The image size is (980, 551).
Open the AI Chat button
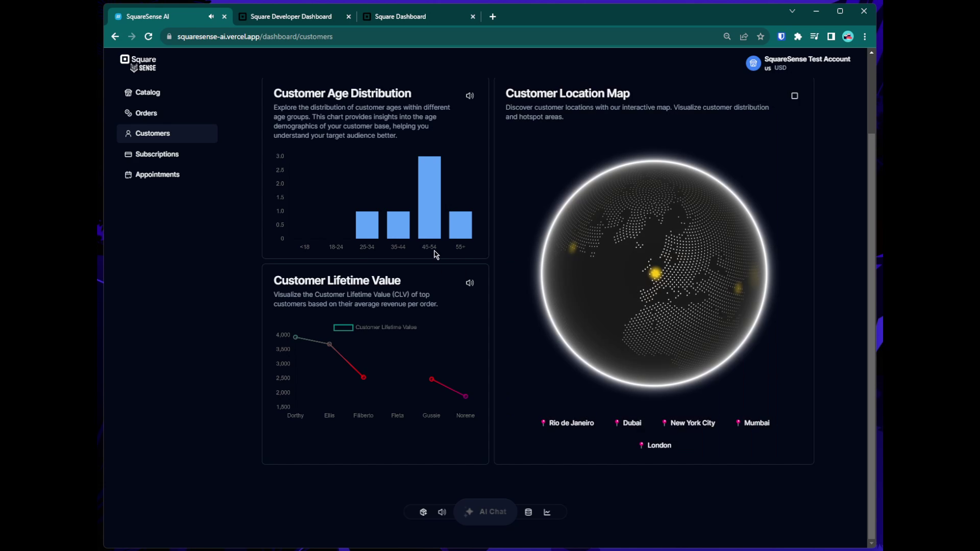coord(485,512)
